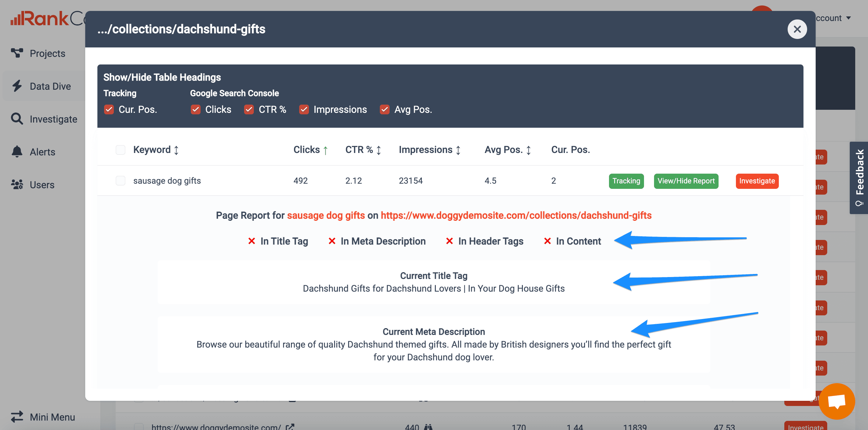Toggle the Impressions heading checkbox
This screenshot has width=868, height=430.
pos(304,109)
